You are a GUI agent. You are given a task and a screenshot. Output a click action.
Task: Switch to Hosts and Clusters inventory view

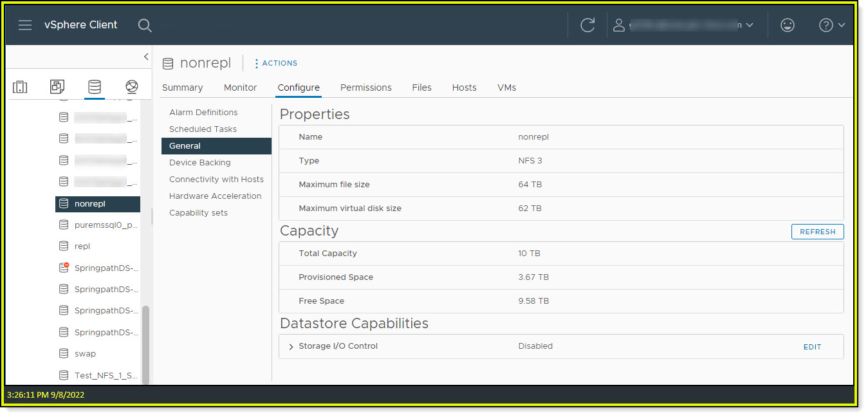20,87
